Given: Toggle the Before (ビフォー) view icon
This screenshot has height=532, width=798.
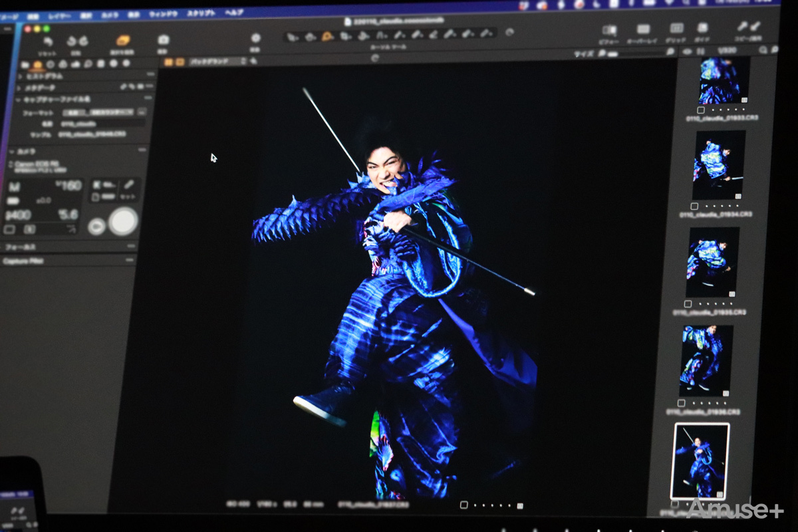Looking at the screenshot, I should (x=609, y=30).
